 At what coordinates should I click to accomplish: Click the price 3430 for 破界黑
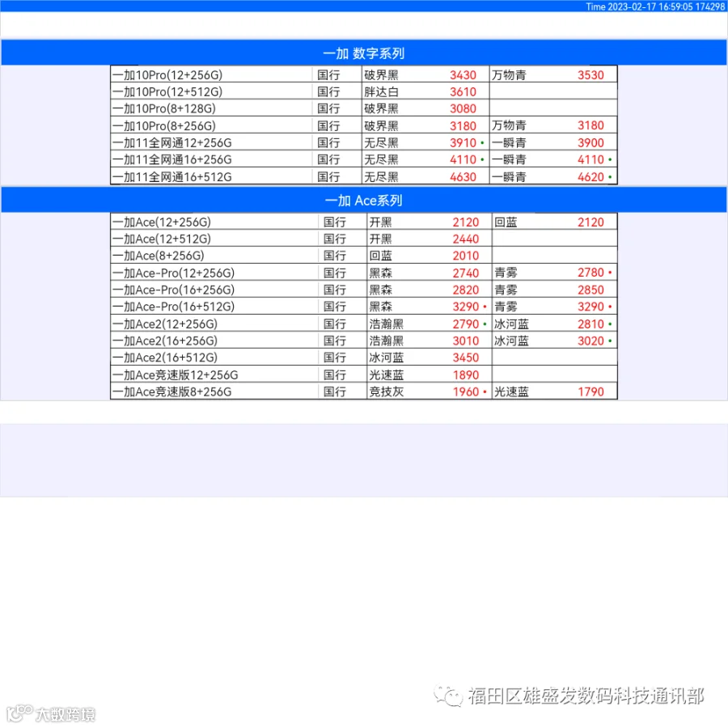pyautogui.click(x=463, y=74)
